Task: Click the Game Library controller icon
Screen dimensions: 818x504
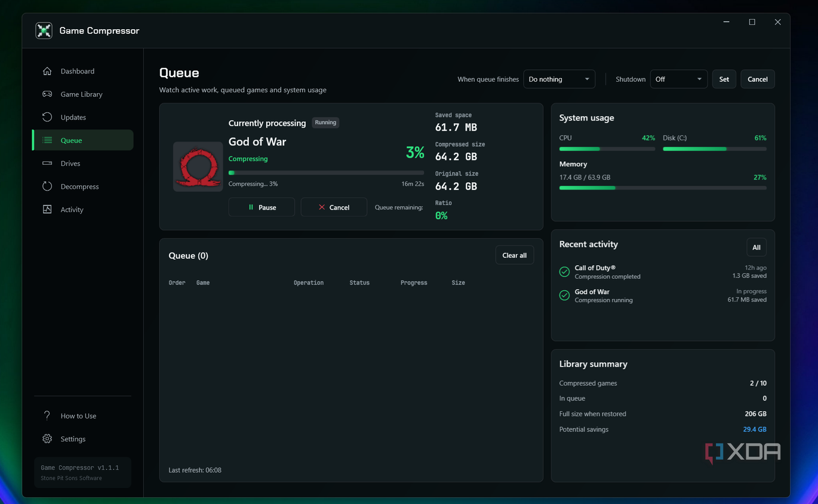Action: click(x=47, y=94)
